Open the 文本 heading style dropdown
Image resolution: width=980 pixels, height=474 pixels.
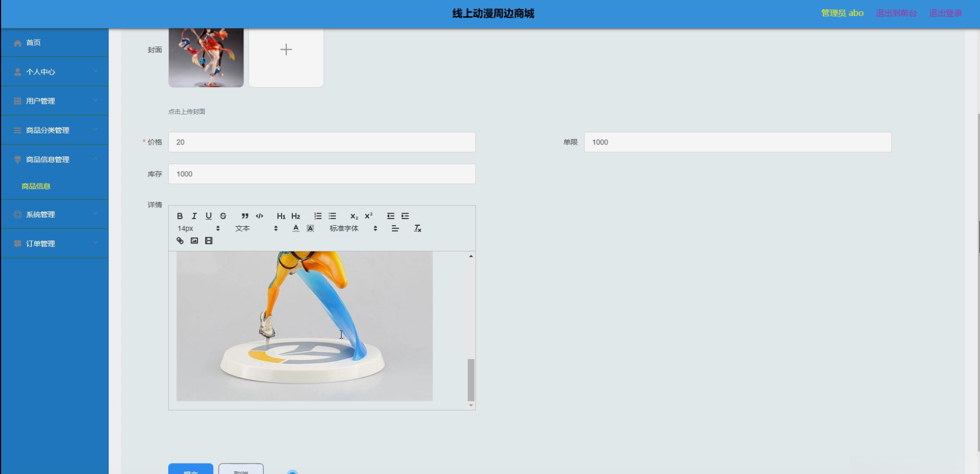[x=256, y=228]
